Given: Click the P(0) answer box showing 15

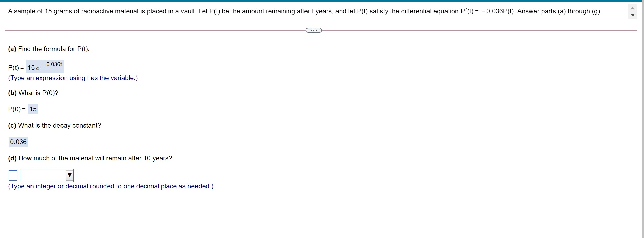Looking at the screenshot, I should pos(33,109).
